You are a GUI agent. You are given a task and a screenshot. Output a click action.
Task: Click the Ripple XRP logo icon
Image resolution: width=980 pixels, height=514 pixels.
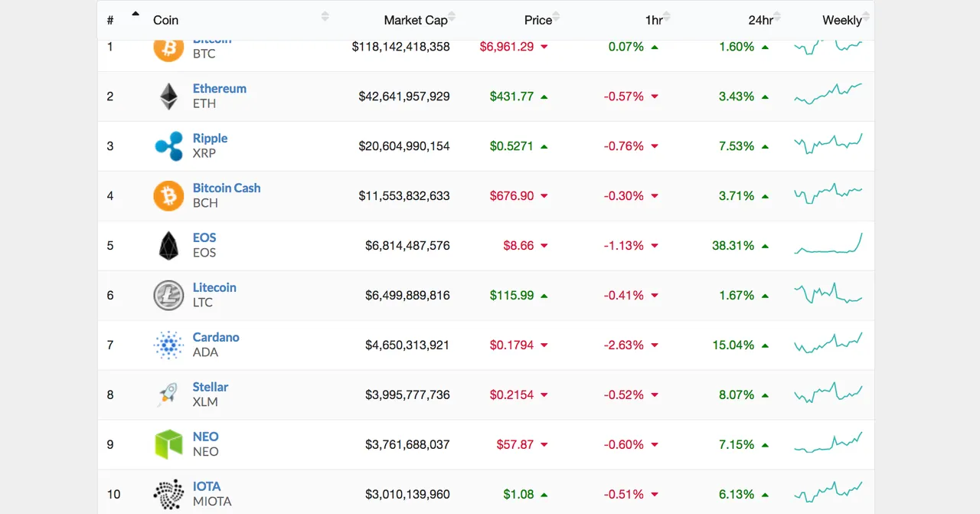tap(168, 146)
